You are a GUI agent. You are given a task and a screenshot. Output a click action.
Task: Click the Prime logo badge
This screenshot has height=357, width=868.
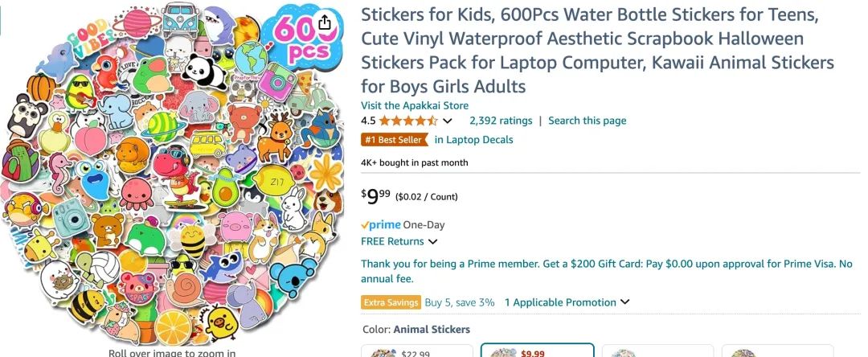point(381,225)
